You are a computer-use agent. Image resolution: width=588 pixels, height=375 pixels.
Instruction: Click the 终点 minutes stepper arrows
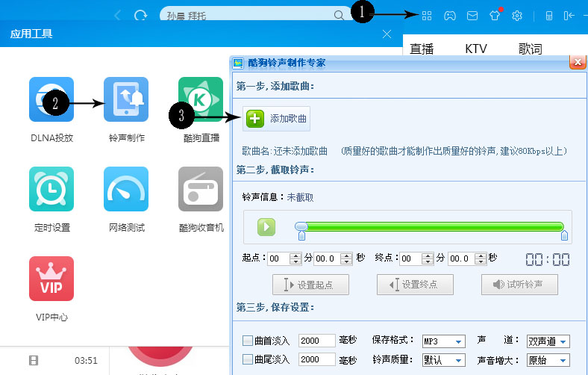[x=428, y=258]
